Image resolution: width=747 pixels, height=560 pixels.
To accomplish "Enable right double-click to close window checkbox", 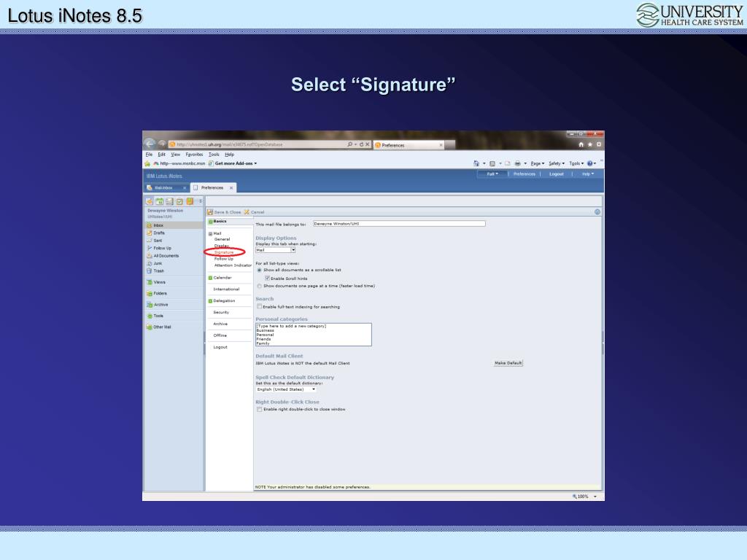I will [260, 409].
